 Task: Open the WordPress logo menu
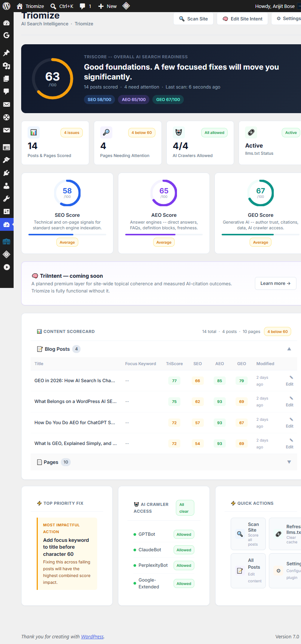tap(6, 6)
